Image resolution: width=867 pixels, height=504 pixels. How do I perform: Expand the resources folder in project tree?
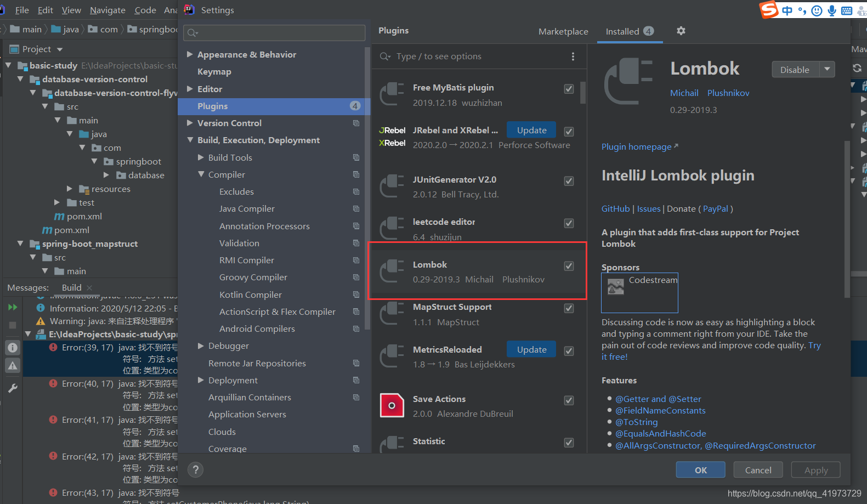pyautogui.click(x=70, y=189)
